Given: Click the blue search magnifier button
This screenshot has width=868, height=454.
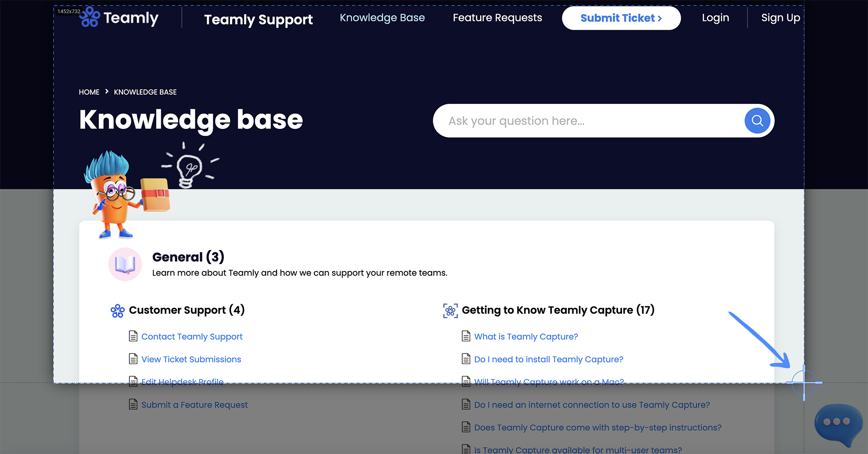Looking at the screenshot, I should point(757,121).
